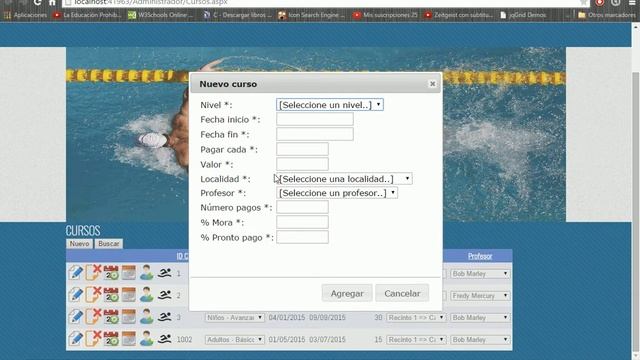Open the La Educación Prohibida bookmark

pyautogui.click(x=87, y=15)
